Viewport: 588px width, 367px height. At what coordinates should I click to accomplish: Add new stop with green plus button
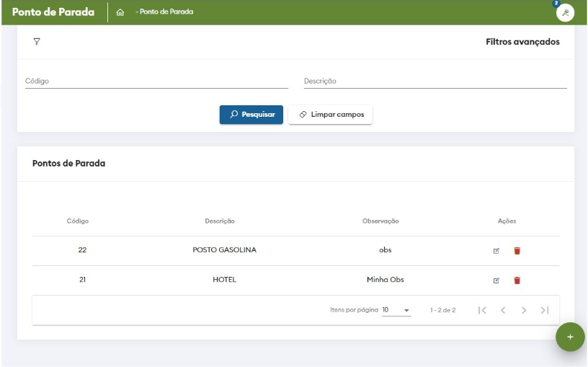coord(570,337)
